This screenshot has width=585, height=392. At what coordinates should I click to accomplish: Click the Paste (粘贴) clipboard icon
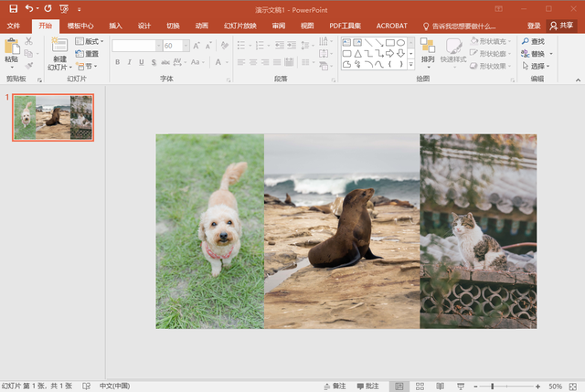[x=11, y=46]
